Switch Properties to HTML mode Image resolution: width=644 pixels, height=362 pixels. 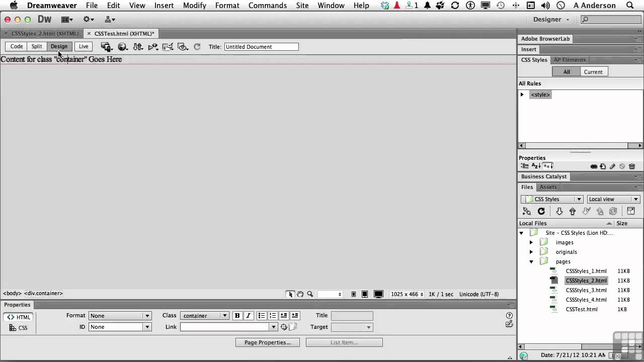coord(19,317)
